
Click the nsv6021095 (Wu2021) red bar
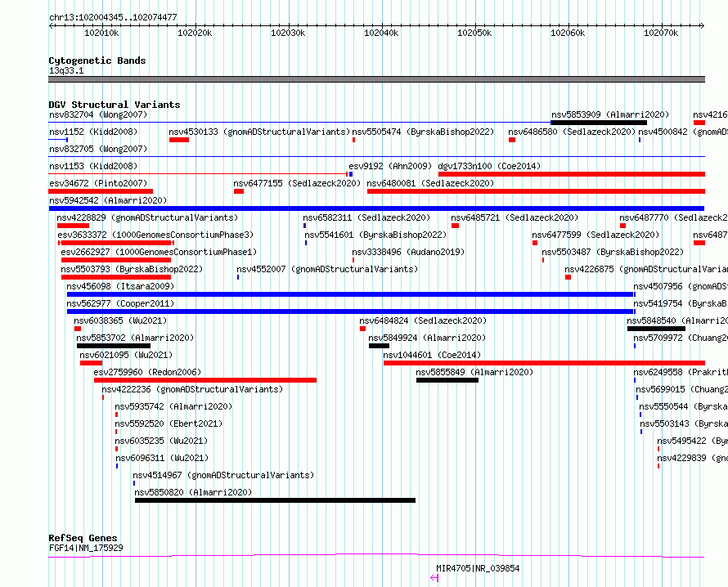(x=91, y=363)
